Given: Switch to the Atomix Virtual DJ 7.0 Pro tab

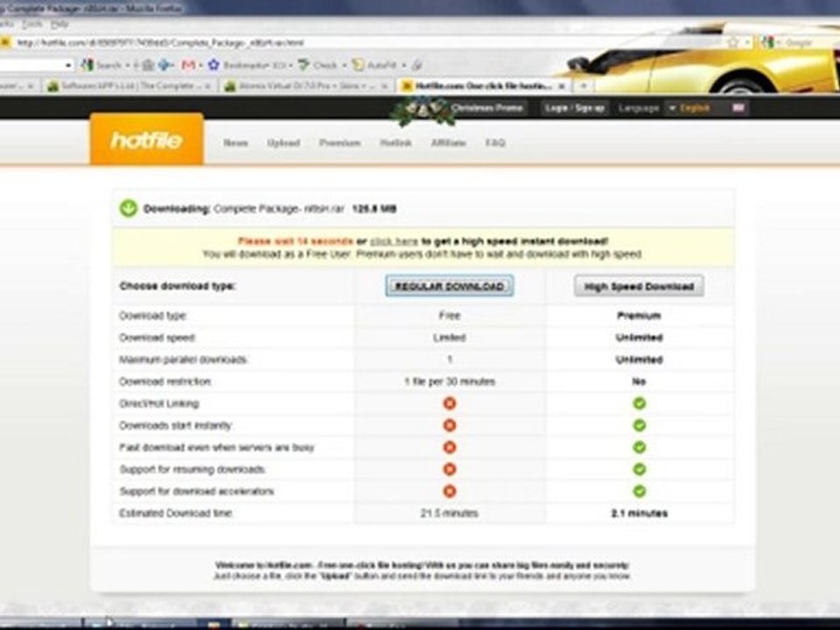Looking at the screenshot, I should point(306,86).
